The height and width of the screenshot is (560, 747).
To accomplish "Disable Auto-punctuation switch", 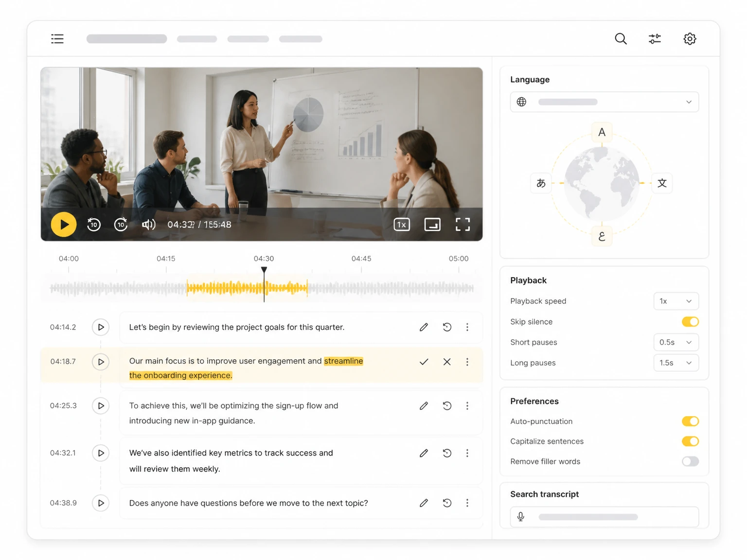I will pos(690,421).
